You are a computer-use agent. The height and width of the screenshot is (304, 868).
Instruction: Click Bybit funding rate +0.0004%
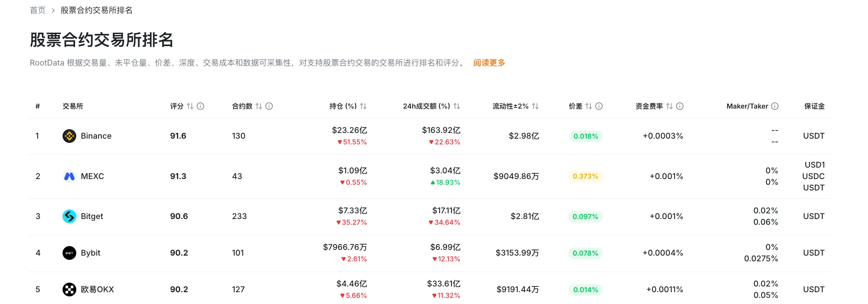click(663, 253)
